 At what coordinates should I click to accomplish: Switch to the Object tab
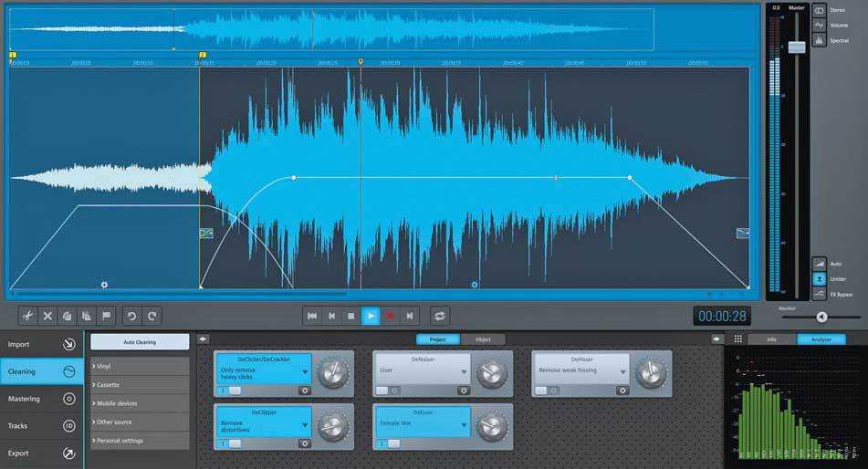[x=483, y=339]
